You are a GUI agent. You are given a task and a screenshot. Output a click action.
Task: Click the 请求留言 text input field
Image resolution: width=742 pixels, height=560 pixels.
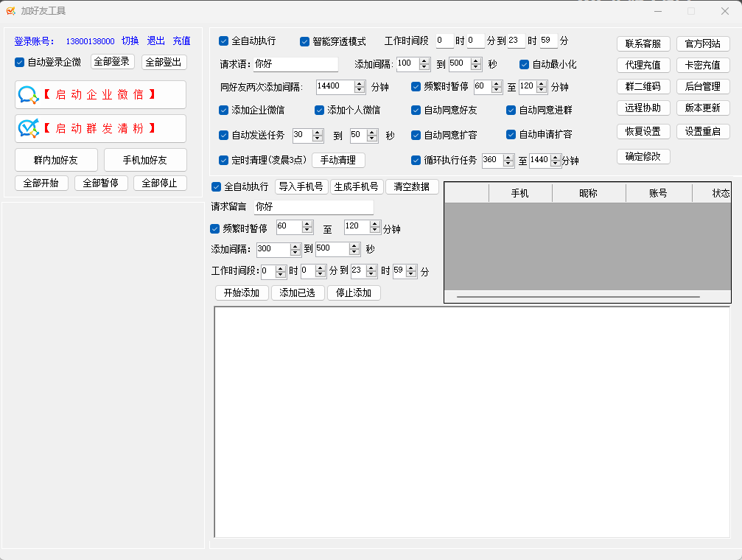tap(313, 207)
